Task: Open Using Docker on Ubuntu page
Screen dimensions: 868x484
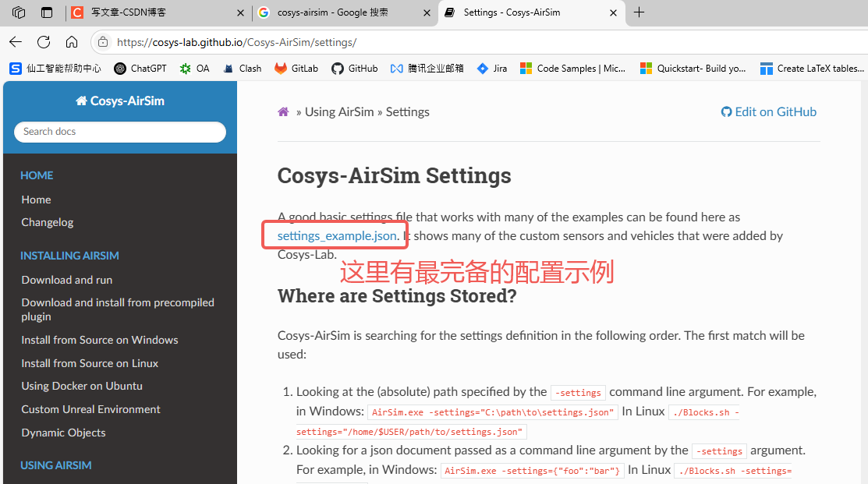Action: click(82, 386)
